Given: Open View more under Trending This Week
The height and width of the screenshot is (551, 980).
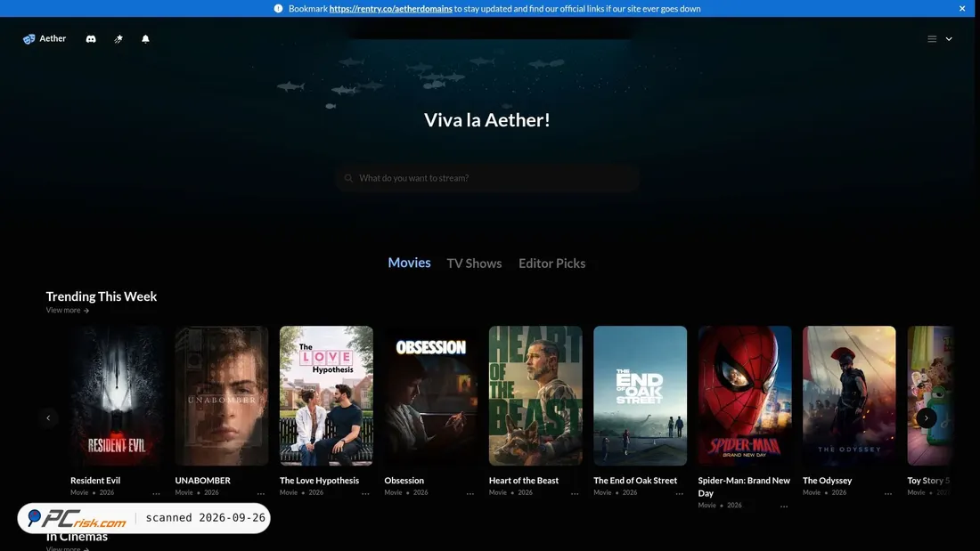Looking at the screenshot, I should click(x=68, y=311).
